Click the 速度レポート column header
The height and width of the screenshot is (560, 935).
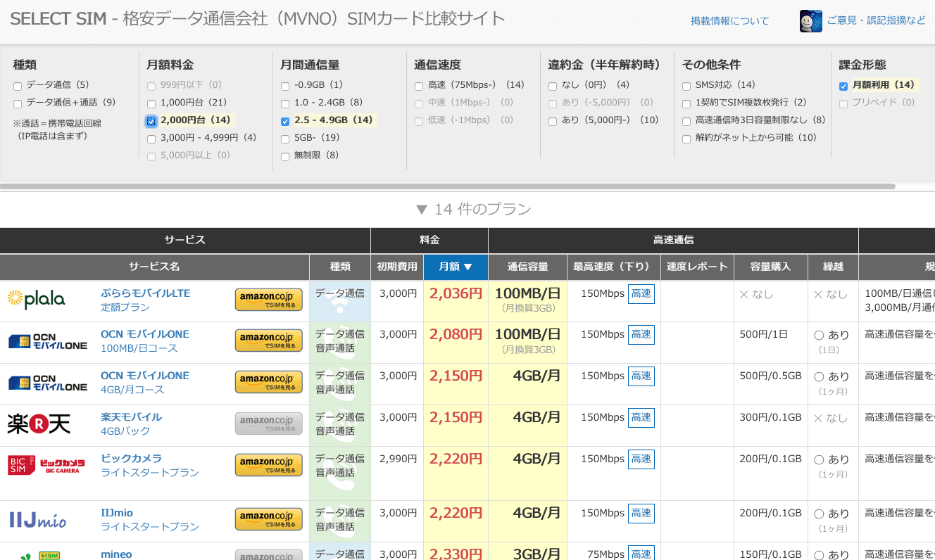[x=697, y=267]
